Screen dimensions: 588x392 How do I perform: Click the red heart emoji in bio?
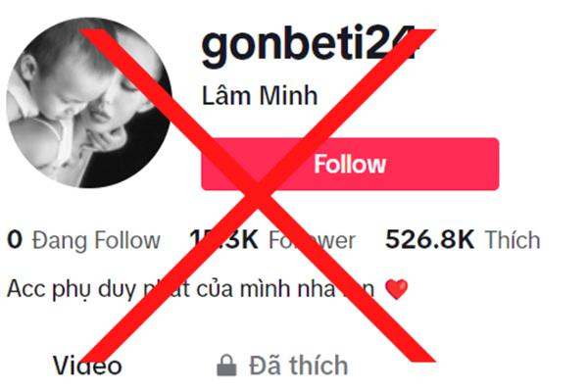point(397,290)
